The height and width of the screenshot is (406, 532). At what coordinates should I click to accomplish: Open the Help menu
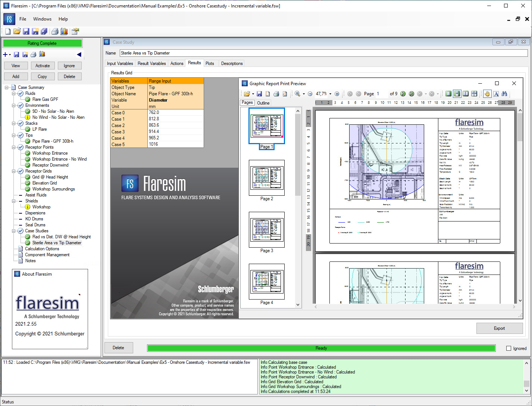[x=63, y=19]
